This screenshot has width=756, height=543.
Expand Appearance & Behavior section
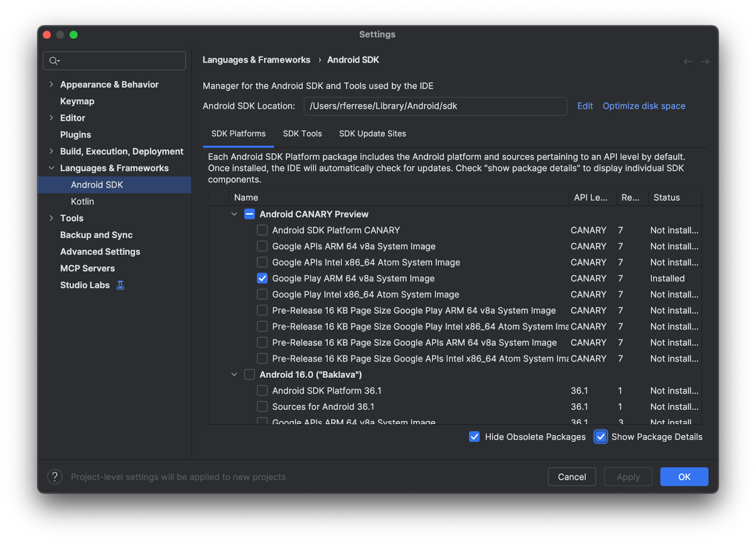click(51, 85)
